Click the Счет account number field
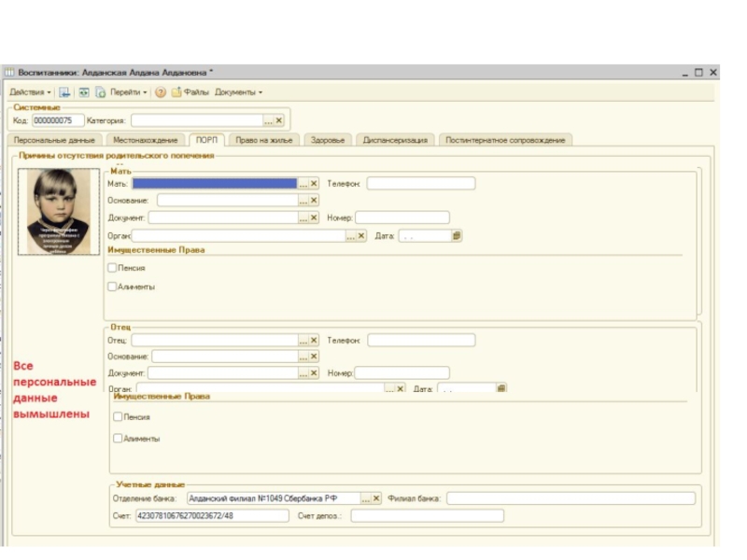 [213, 516]
